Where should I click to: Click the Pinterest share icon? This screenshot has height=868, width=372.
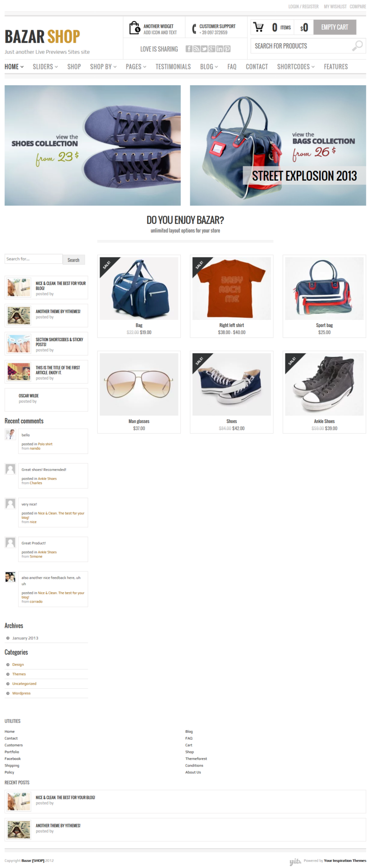227,49
